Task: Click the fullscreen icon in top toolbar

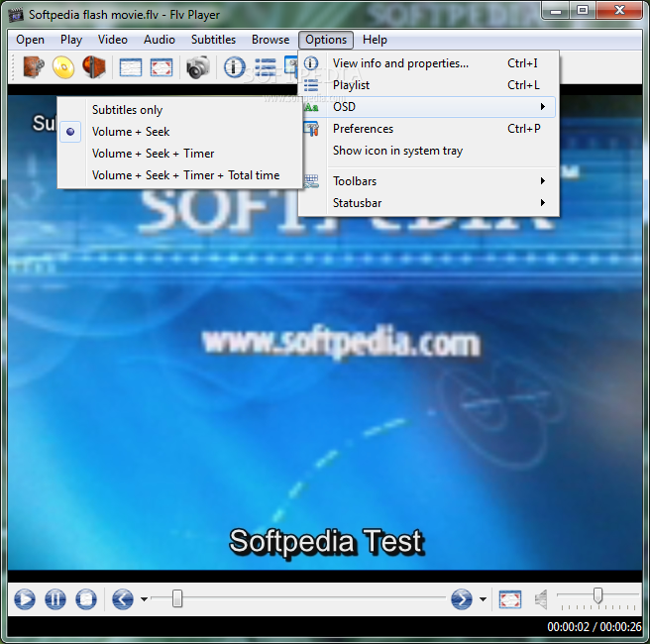Action: pos(162,67)
